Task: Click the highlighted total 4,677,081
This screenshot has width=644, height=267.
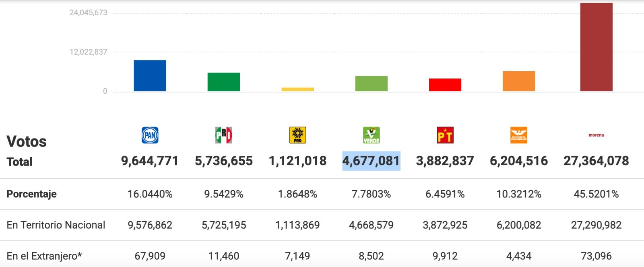Action: (371, 161)
